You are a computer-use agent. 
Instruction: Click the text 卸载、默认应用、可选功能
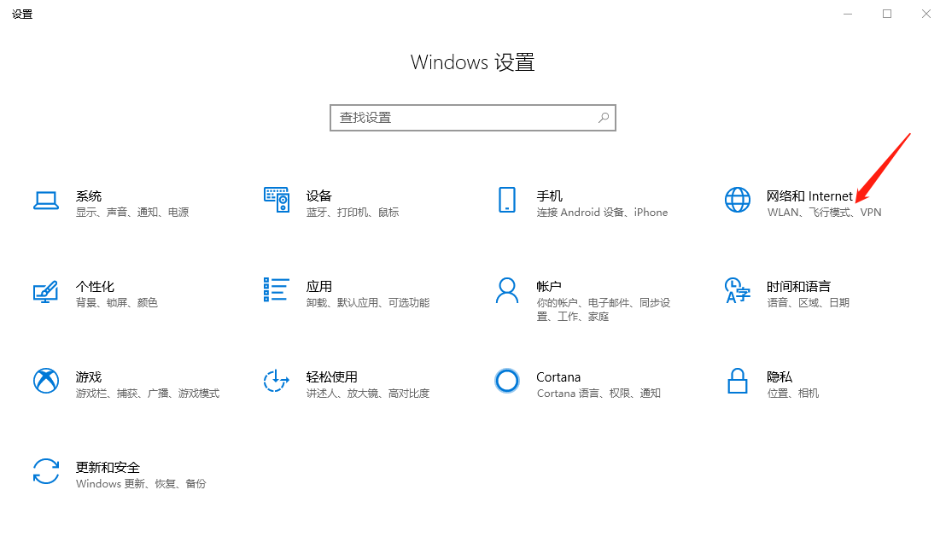pos(368,303)
